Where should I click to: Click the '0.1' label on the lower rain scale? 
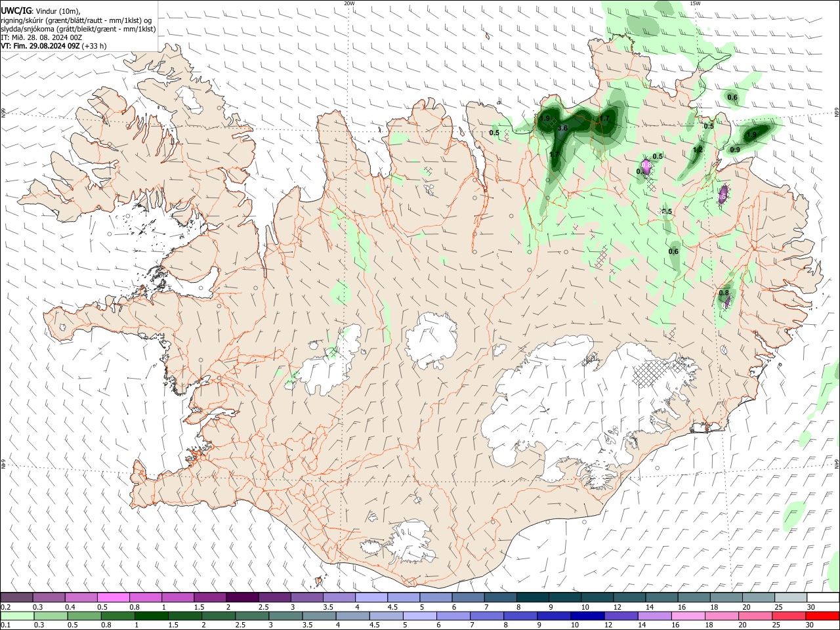pos(5,625)
